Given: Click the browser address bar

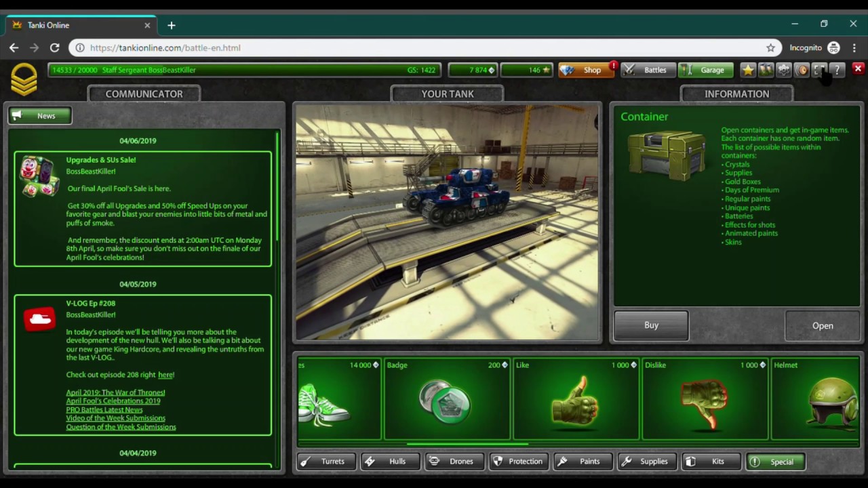Looking at the screenshot, I should coord(424,48).
